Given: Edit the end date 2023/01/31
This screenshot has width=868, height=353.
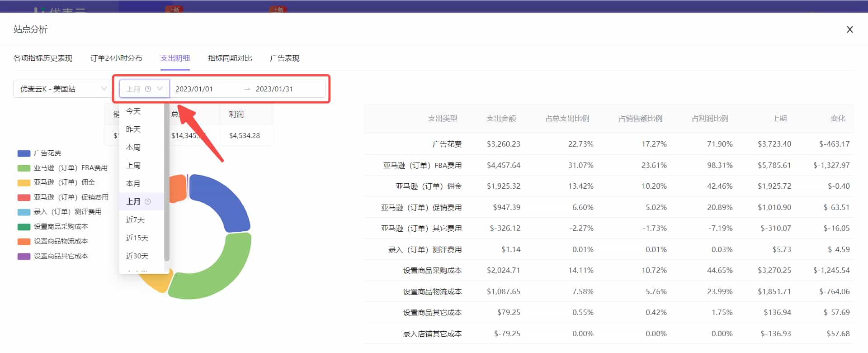Looking at the screenshot, I should coord(274,89).
